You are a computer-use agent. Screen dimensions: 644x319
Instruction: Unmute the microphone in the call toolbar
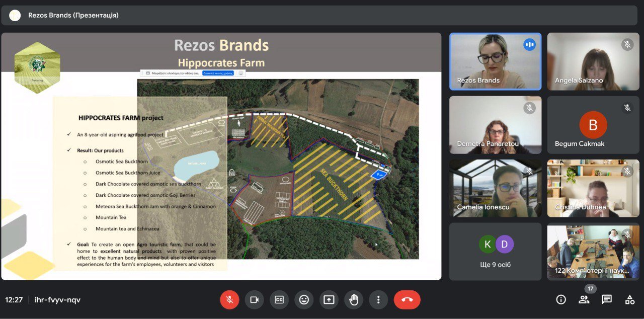click(x=229, y=300)
